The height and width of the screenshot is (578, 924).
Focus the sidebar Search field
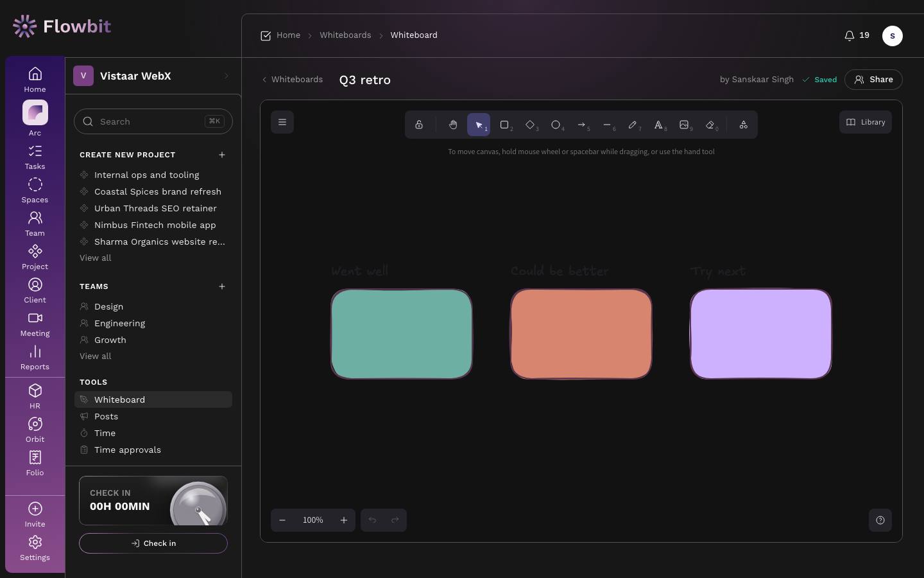[x=153, y=121]
